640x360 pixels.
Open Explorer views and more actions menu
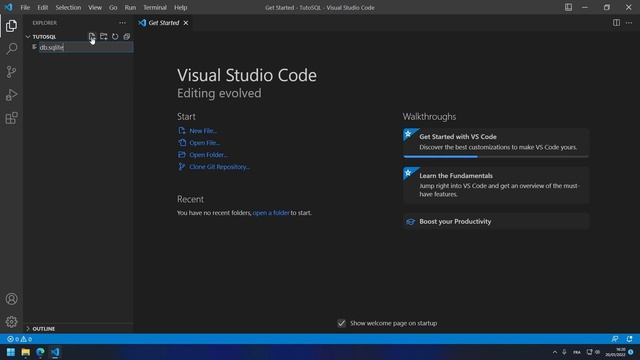(x=122, y=23)
